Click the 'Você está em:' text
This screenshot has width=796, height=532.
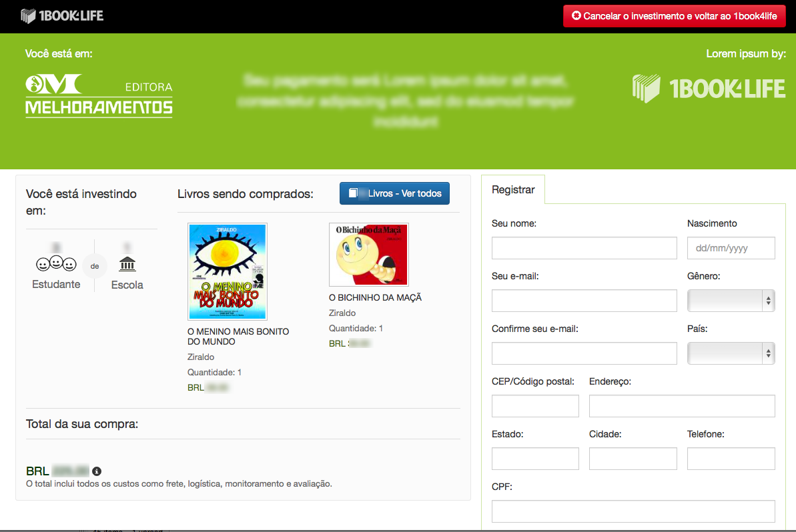59,54
